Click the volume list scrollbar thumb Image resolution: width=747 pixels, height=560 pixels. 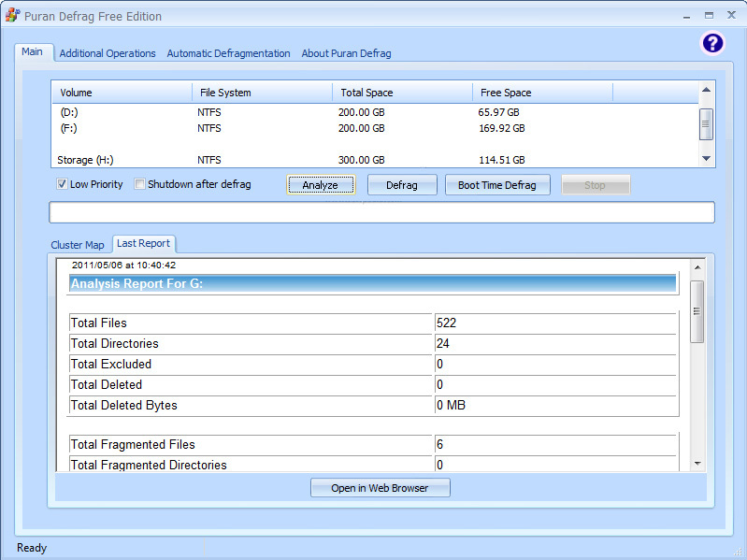click(x=706, y=123)
